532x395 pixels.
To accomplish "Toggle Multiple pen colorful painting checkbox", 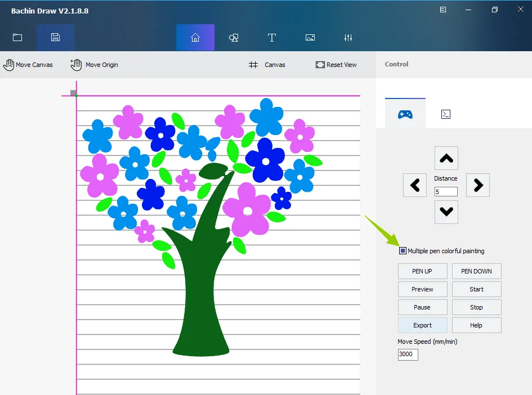I will [403, 251].
